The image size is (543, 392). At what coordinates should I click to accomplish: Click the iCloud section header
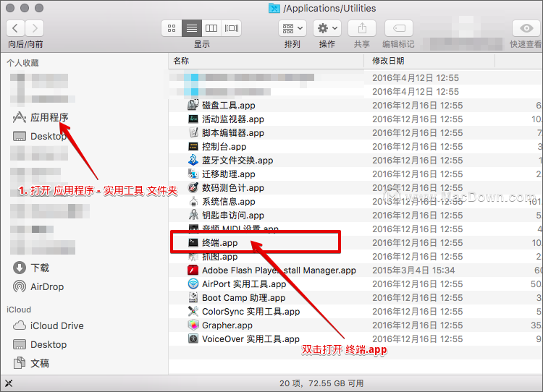pos(19,310)
